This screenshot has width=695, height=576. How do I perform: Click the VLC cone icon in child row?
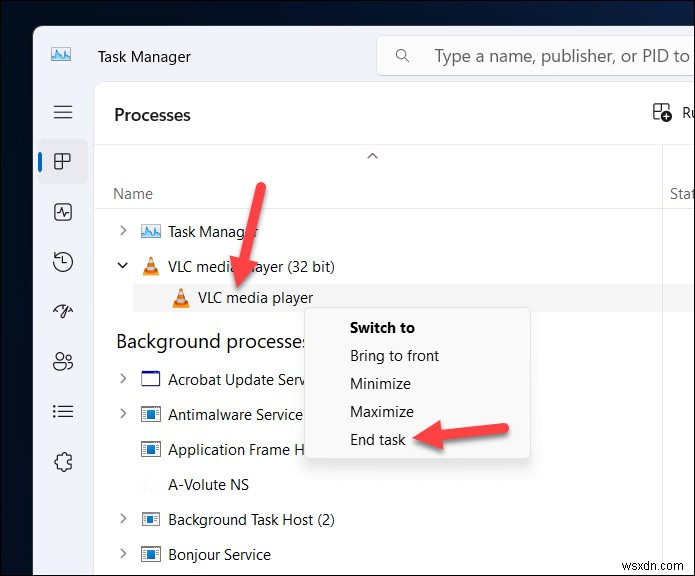180,298
